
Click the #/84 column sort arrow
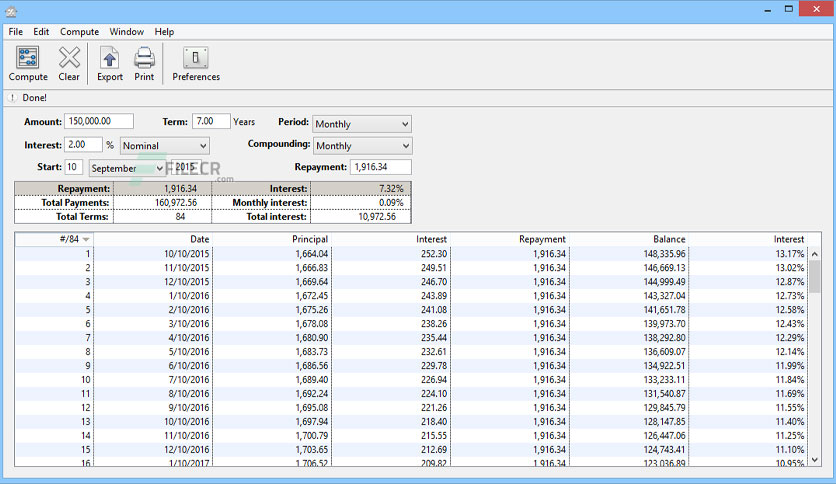(86, 239)
